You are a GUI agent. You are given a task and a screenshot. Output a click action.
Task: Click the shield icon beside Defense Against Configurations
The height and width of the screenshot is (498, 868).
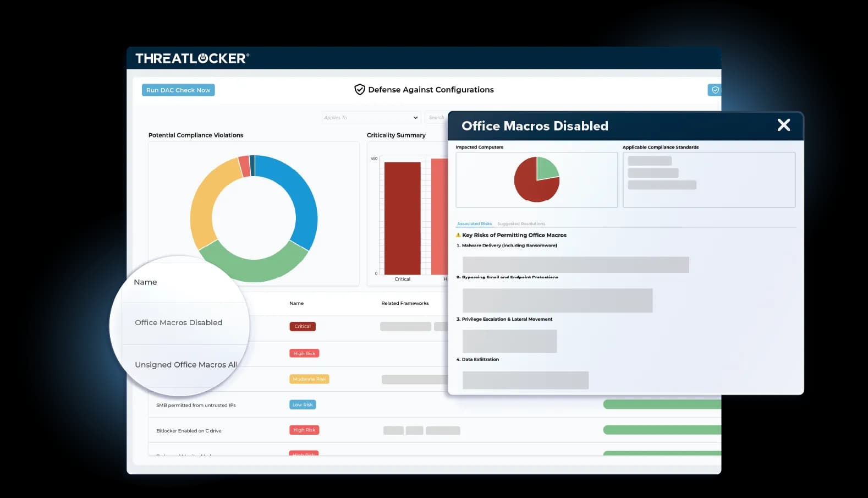pyautogui.click(x=360, y=90)
